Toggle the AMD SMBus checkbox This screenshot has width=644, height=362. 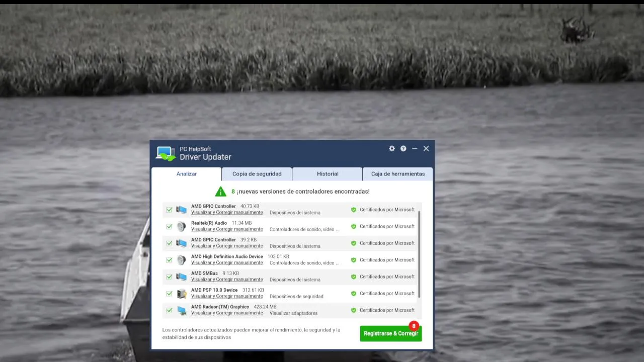click(169, 277)
